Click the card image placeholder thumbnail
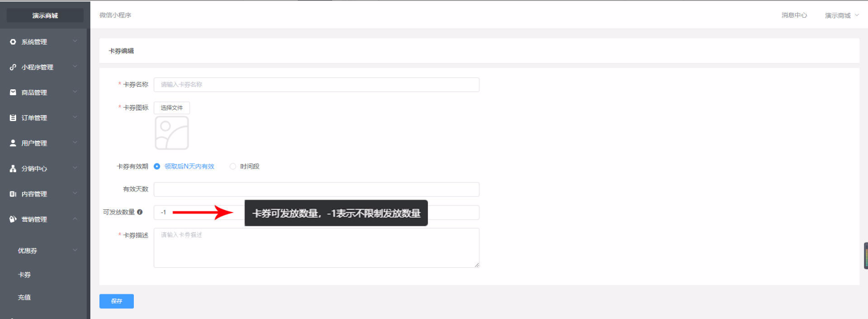The height and width of the screenshot is (319, 868). (x=172, y=133)
